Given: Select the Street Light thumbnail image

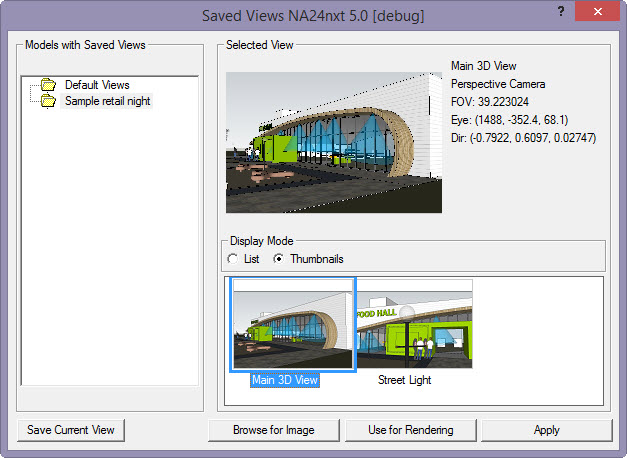Looking at the screenshot, I should click(x=414, y=325).
